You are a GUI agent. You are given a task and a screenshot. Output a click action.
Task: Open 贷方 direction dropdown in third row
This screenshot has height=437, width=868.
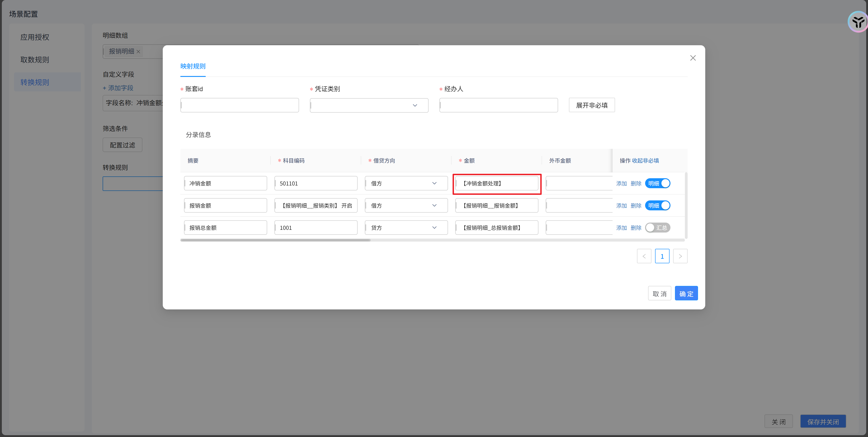pyautogui.click(x=406, y=228)
